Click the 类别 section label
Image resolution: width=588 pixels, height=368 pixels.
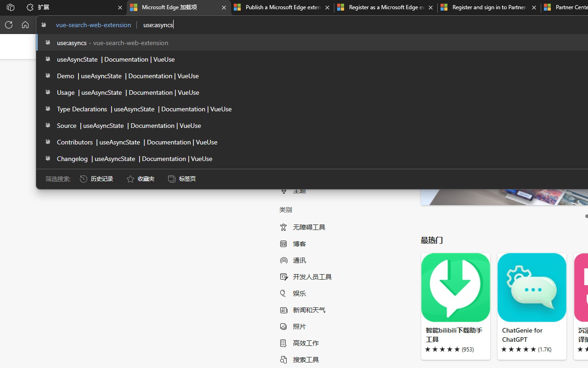coord(286,210)
